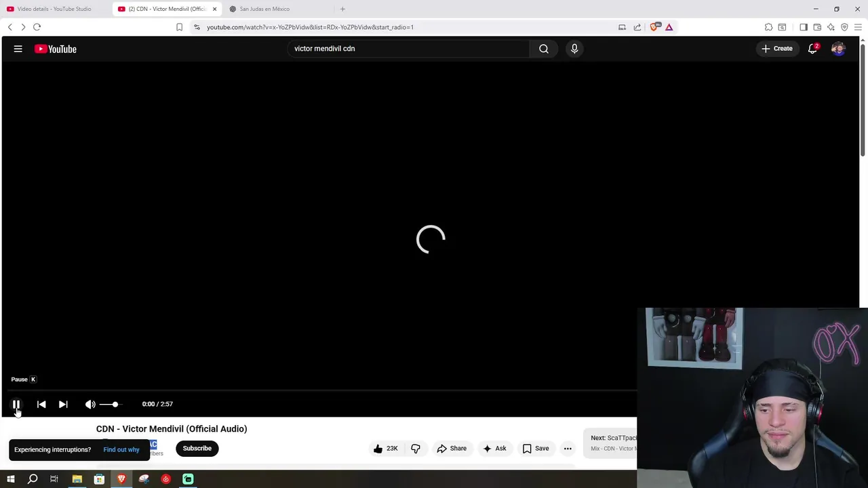Viewport: 868px width, 488px height.
Task: Save the video to a playlist
Action: [536, 448]
